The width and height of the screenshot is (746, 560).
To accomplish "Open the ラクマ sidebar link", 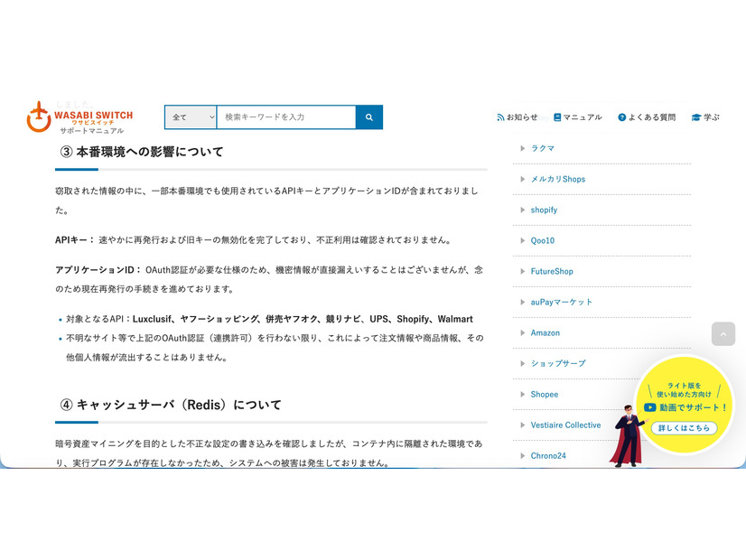I will click(543, 148).
